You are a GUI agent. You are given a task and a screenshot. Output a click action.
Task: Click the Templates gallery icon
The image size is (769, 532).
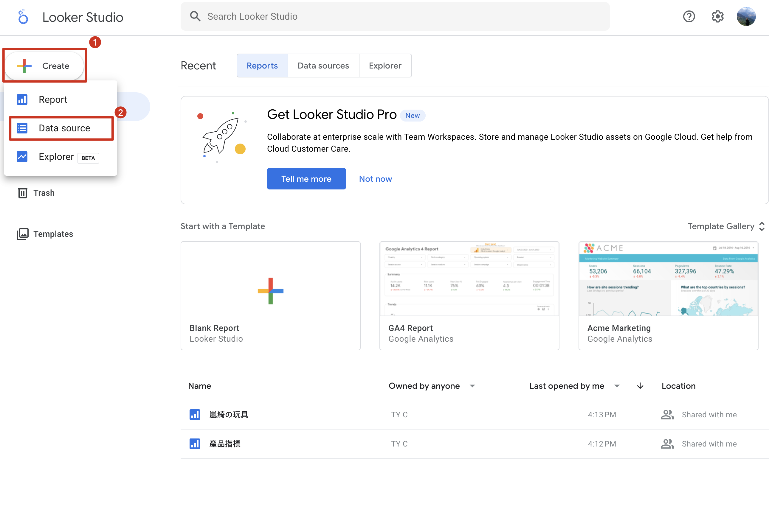click(22, 234)
